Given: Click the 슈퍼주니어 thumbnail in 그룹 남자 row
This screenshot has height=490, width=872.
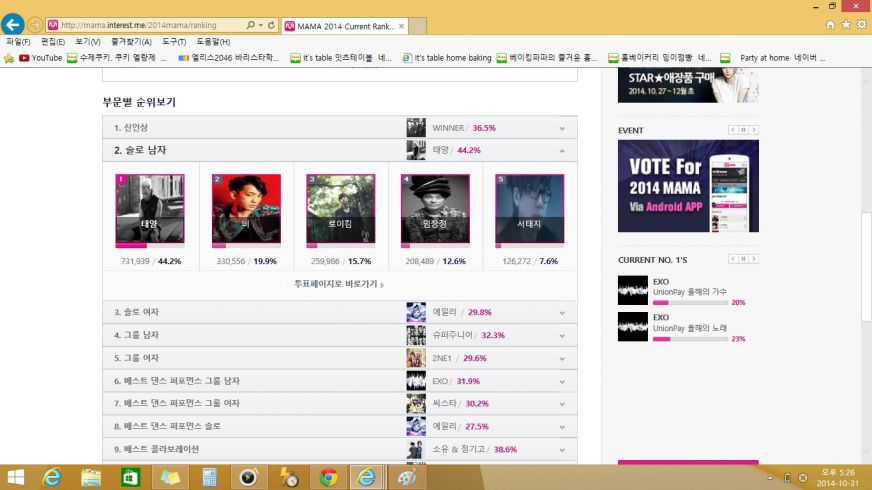Looking at the screenshot, I should tap(416, 335).
